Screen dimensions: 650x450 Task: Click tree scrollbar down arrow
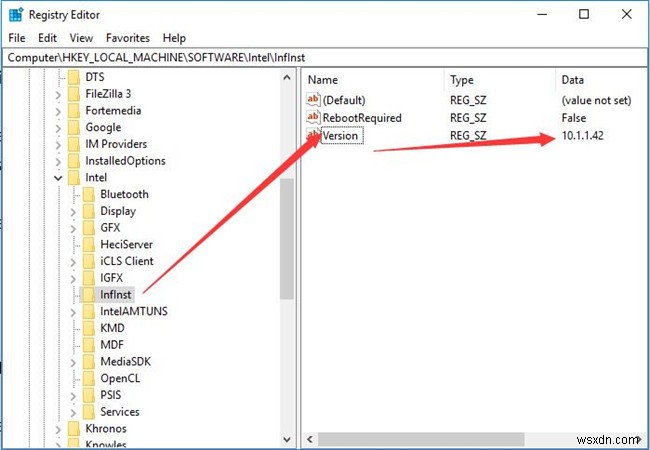pyautogui.click(x=287, y=439)
